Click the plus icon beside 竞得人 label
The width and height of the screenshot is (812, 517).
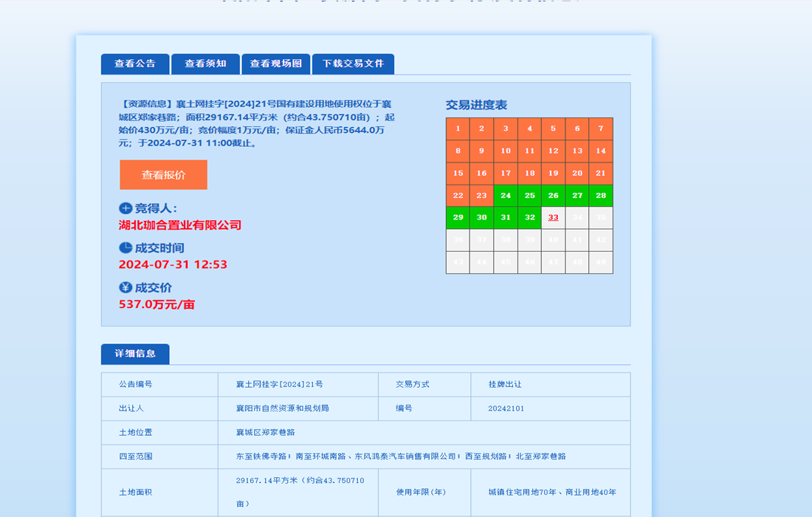pyautogui.click(x=126, y=206)
